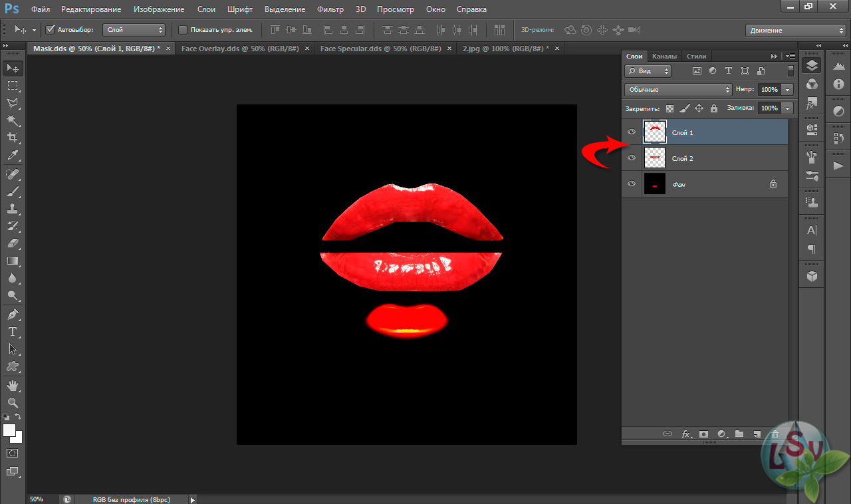Viewport: 851px width, 504px height.
Task: Change the screen mode
Action: 13,471
